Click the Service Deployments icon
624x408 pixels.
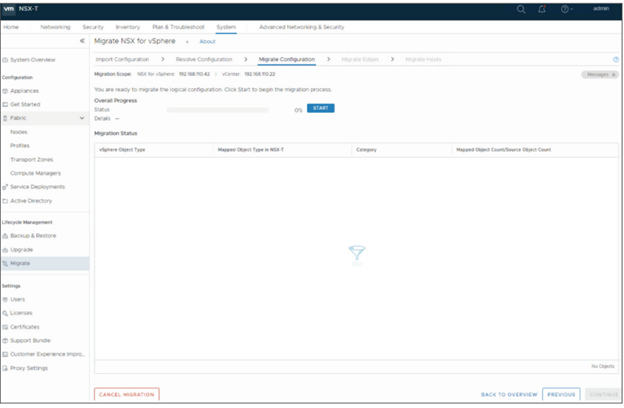(x=5, y=187)
